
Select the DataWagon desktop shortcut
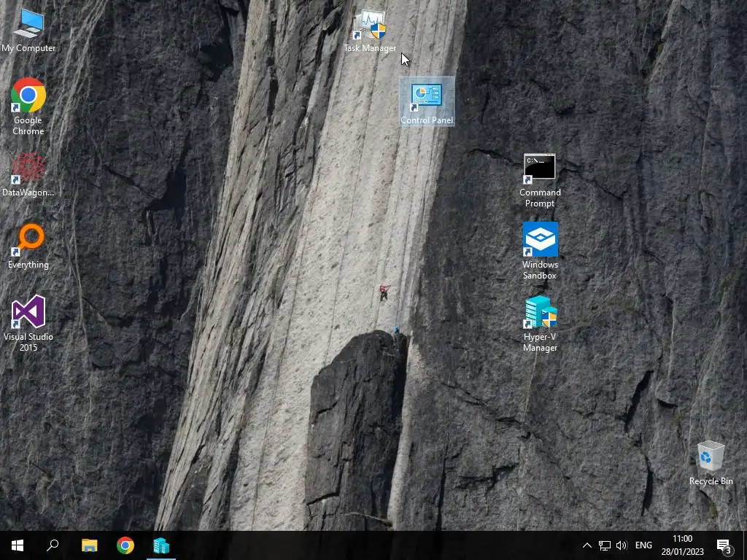coord(28,174)
